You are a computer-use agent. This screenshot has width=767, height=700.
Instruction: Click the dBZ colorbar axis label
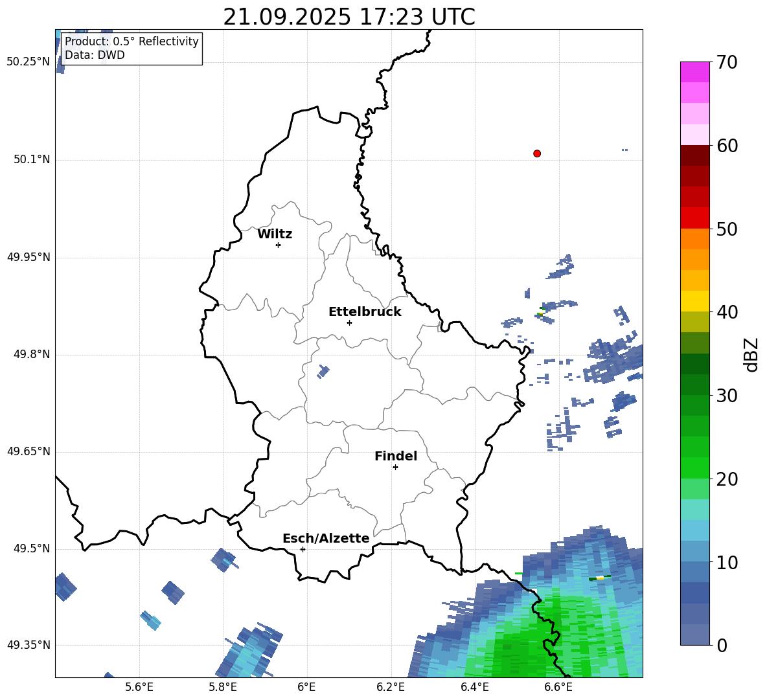pos(751,354)
